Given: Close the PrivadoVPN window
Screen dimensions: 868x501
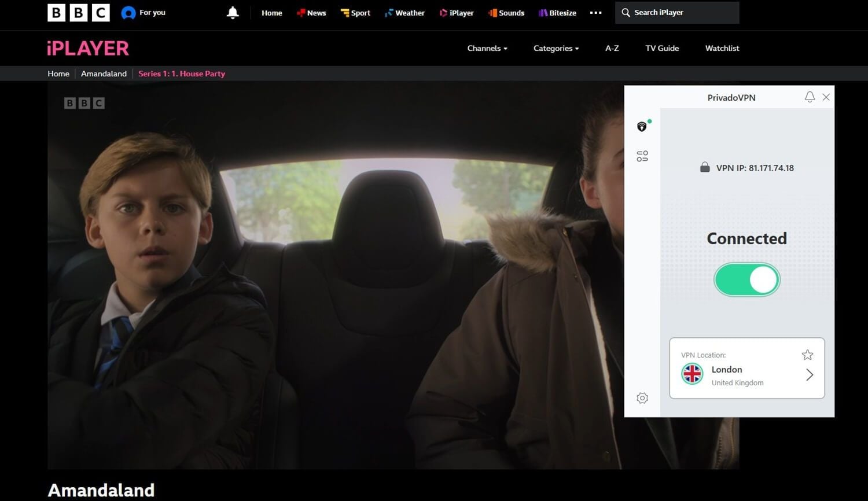Looking at the screenshot, I should [x=826, y=97].
